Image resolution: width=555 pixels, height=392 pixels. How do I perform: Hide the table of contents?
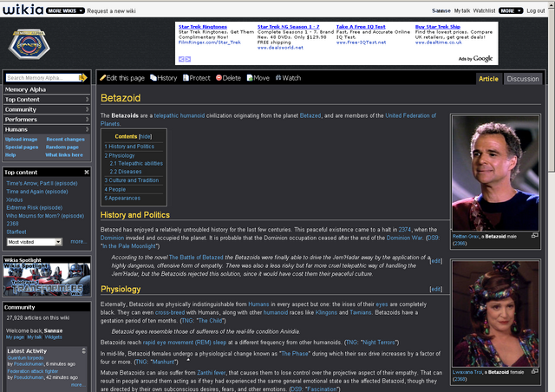pyautogui.click(x=145, y=136)
